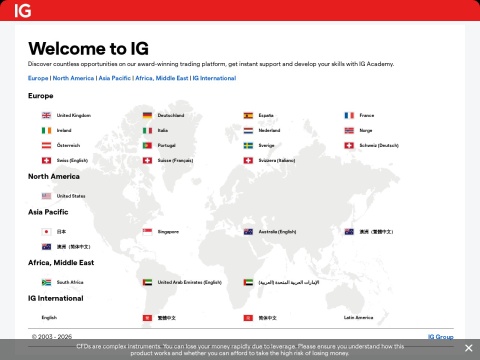
Task: Select the United States flag icon
Action: point(46,196)
